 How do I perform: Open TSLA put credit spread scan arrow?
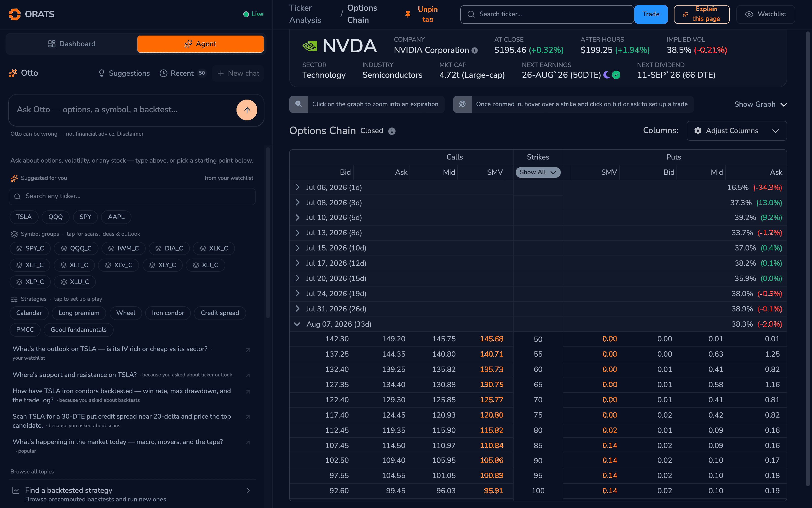[x=248, y=417]
